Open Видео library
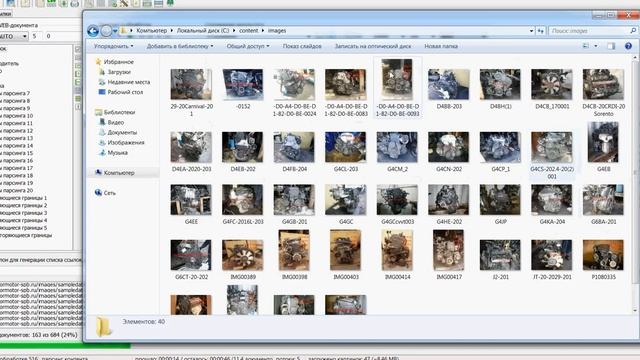Viewport: 640px width, 360px height. tap(116, 122)
